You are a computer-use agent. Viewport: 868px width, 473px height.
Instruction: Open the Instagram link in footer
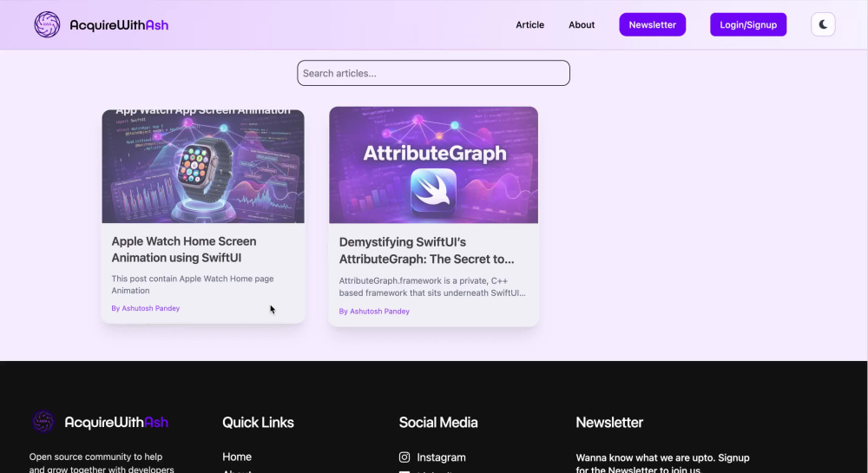(x=441, y=457)
